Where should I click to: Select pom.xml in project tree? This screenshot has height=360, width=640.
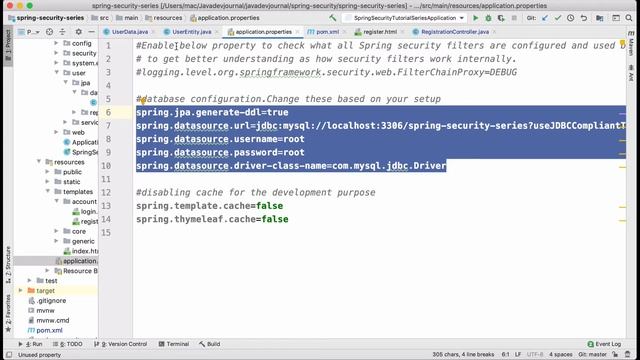tap(49, 330)
